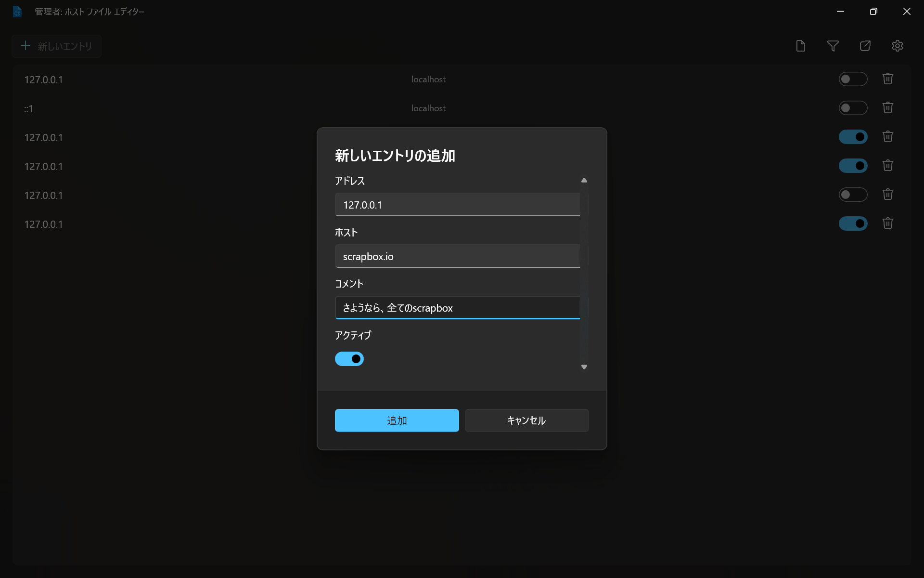This screenshot has width=924, height=578.
Task: Open settings gear icon
Action: pos(897,46)
